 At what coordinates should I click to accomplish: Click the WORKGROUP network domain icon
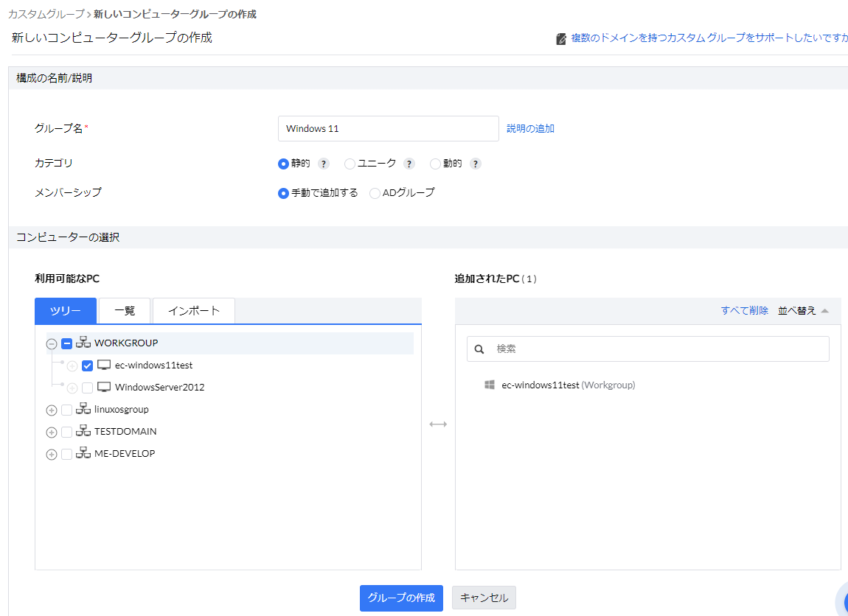tap(83, 343)
